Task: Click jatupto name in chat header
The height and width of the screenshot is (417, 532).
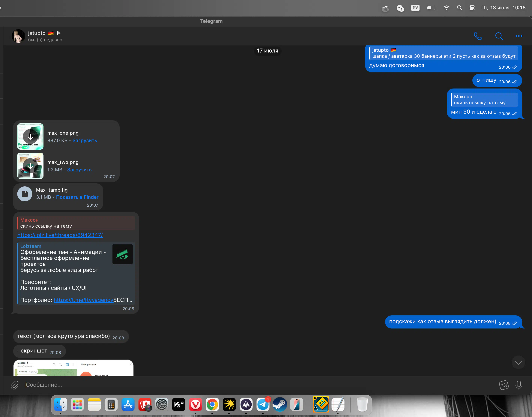Action: coord(37,33)
